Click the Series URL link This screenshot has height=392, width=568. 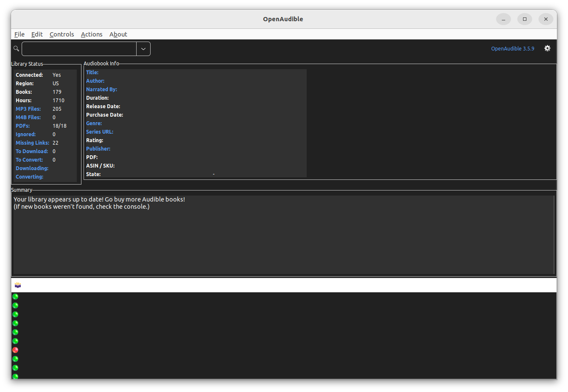click(100, 132)
